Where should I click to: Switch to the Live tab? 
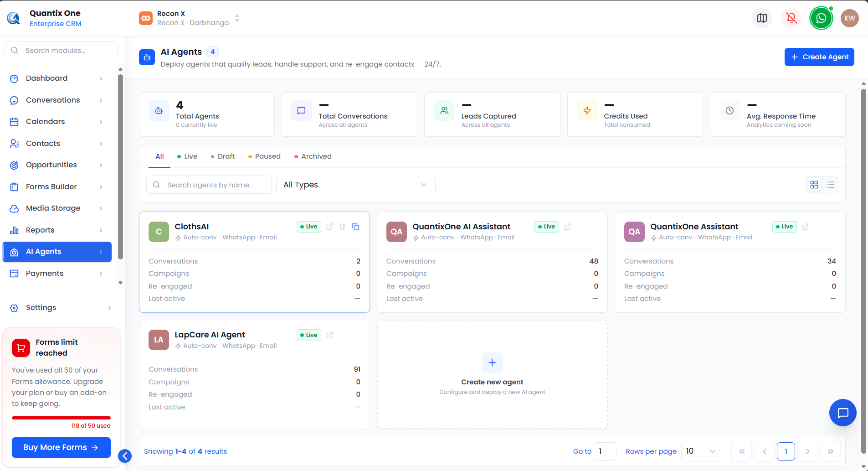[187, 156]
